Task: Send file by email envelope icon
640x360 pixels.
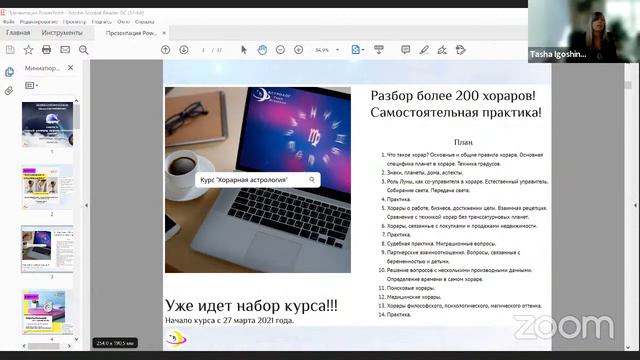Action: click(x=65, y=50)
